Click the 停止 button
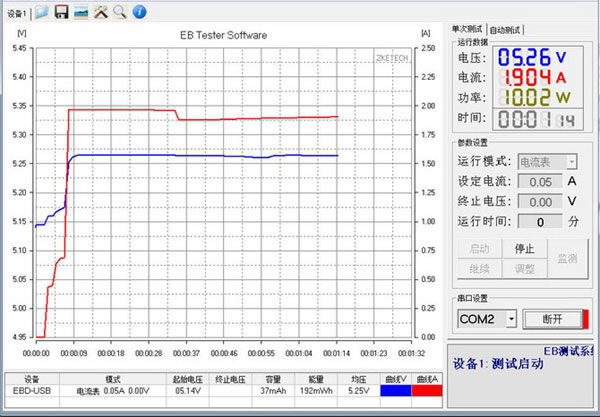This screenshot has height=417, width=600. tap(524, 249)
